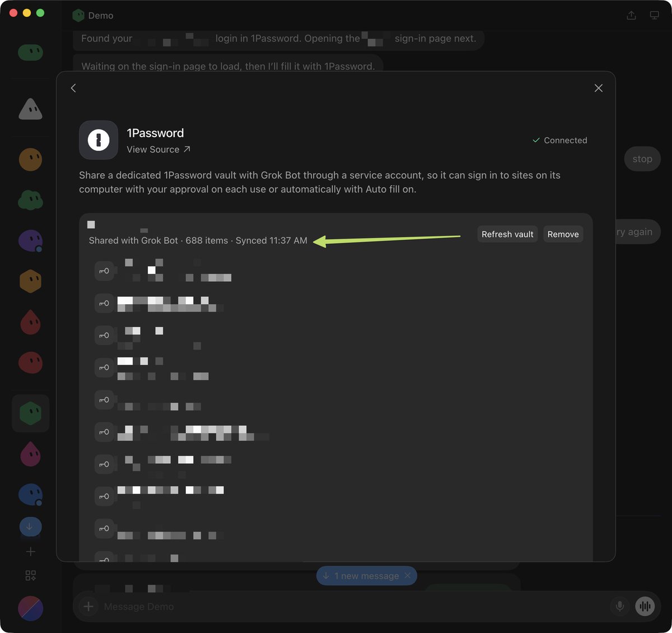This screenshot has height=633, width=672.
Task: Open the apps grid icon in sidebar
Action: 31,576
